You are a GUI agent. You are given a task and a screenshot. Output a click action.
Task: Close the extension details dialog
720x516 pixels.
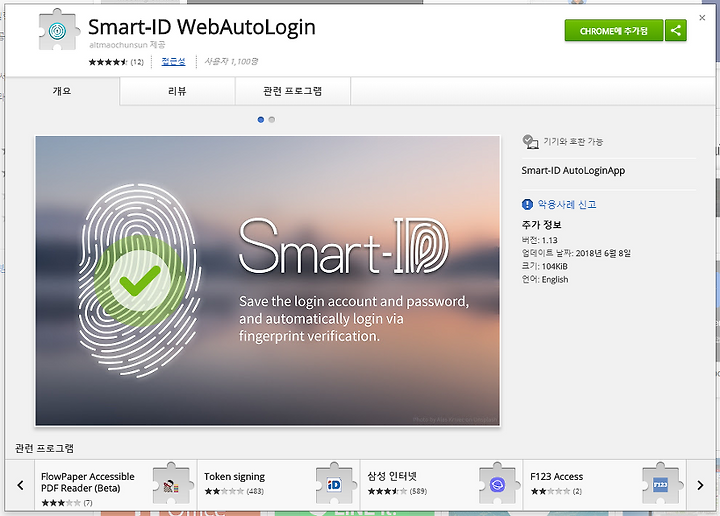[x=702, y=18]
